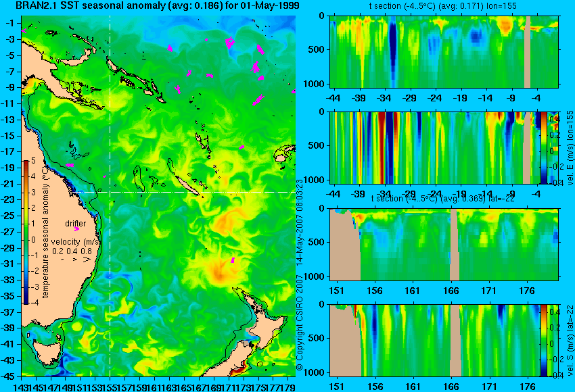Viewport: 575px width, 392px height.
Task: Click the vel. S velocity color bar
Action: coord(543,341)
